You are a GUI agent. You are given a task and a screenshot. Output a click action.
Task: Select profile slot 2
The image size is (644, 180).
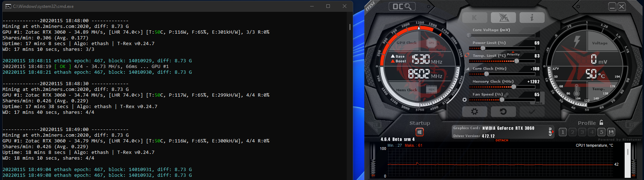(x=572, y=132)
